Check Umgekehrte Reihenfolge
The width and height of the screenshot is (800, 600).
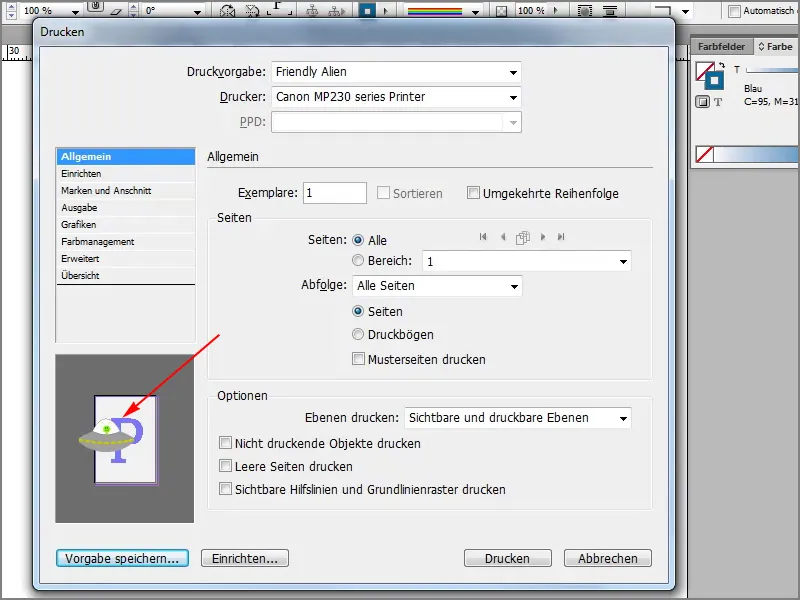tap(473, 193)
